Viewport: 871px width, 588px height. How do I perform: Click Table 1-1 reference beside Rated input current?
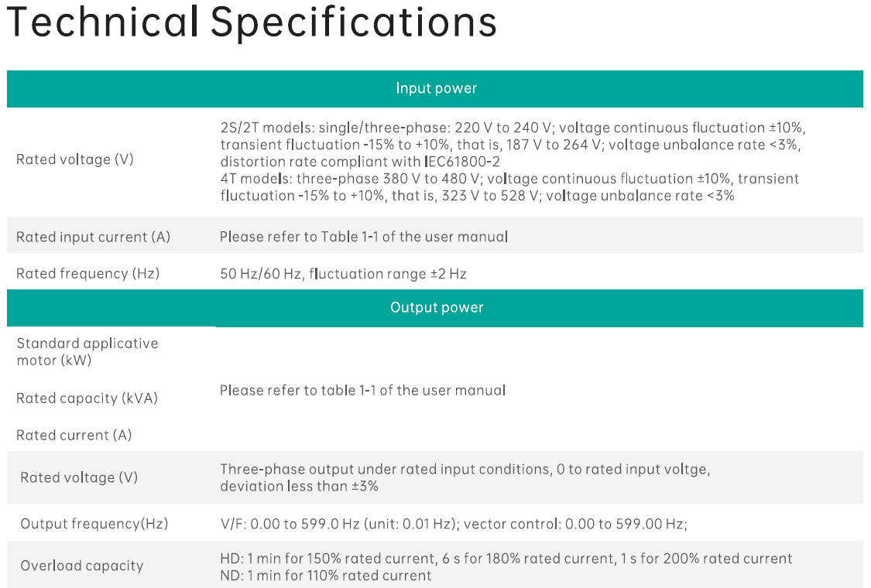(x=364, y=237)
